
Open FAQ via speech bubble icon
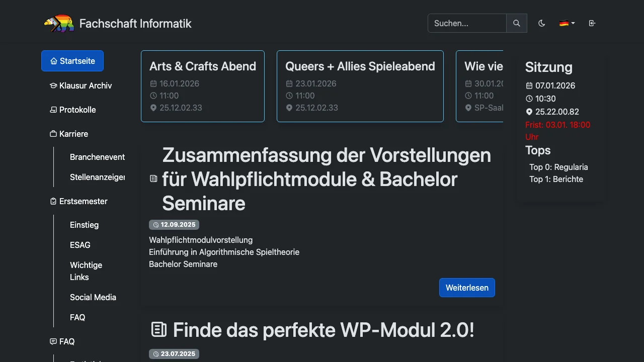(53, 341)
